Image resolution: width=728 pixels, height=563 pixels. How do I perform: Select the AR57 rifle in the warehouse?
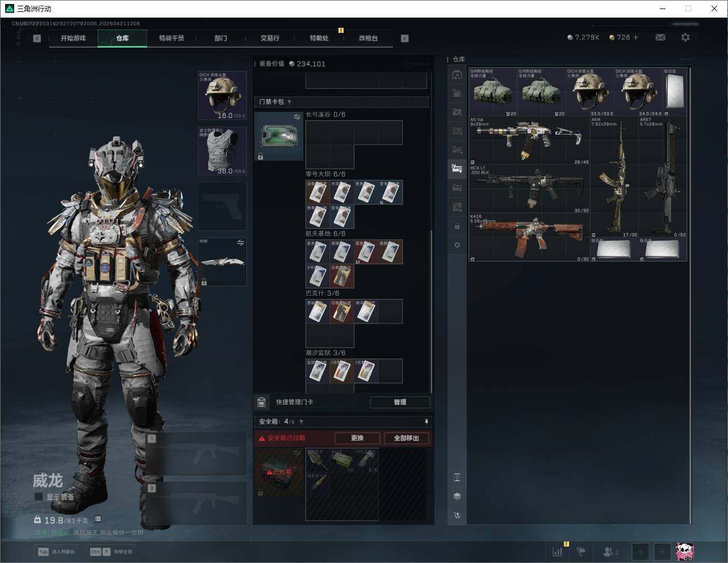coord(663,177)
